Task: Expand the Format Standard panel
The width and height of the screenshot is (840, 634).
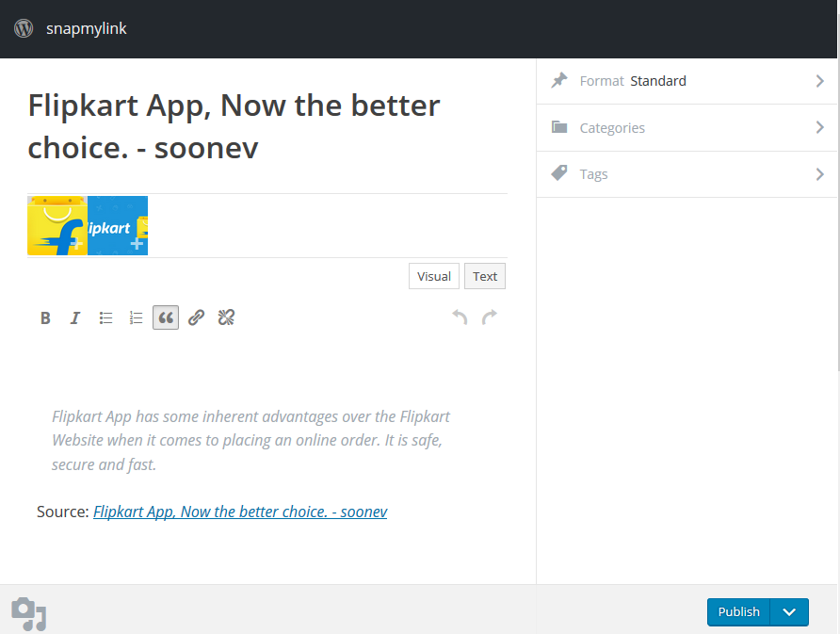Action: coord(687,81)
